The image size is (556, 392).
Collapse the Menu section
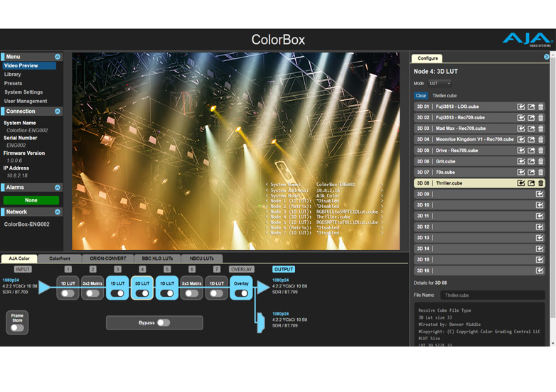[58, 57]
